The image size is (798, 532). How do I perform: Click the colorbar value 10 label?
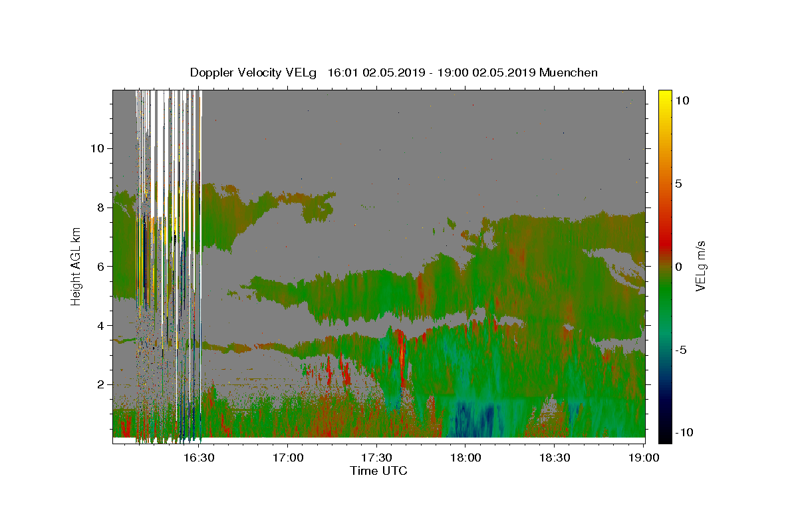(682, 100)
